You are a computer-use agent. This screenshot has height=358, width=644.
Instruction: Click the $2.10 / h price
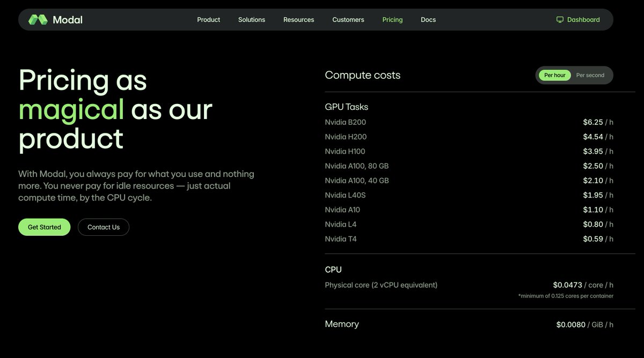coord(598,181)
